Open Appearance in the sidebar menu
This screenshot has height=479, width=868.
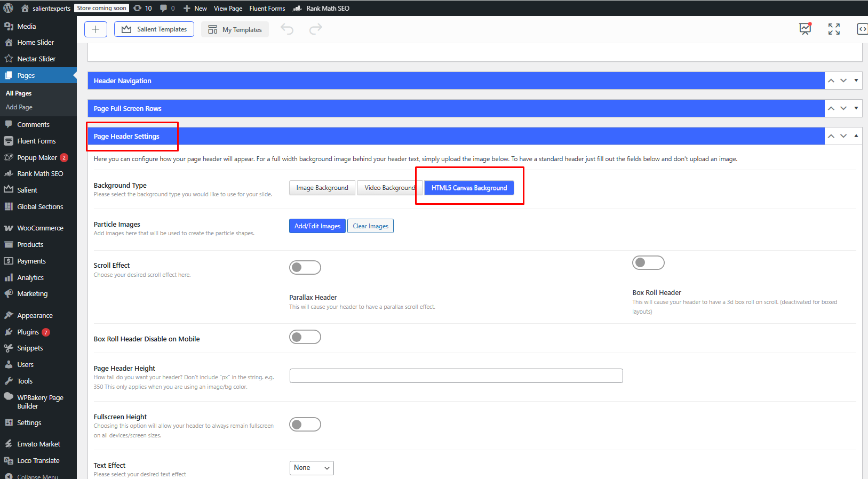tap(35, 315)
